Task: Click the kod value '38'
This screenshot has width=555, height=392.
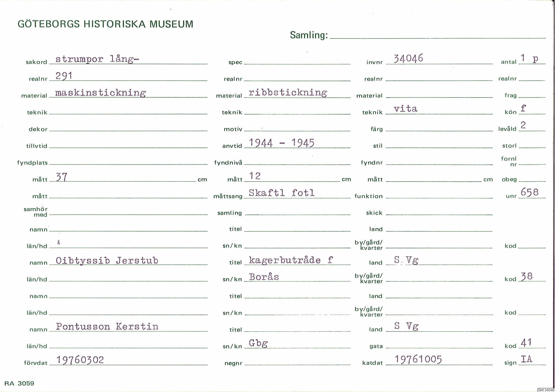Action: pyautogui.click(x=527, y=276)
